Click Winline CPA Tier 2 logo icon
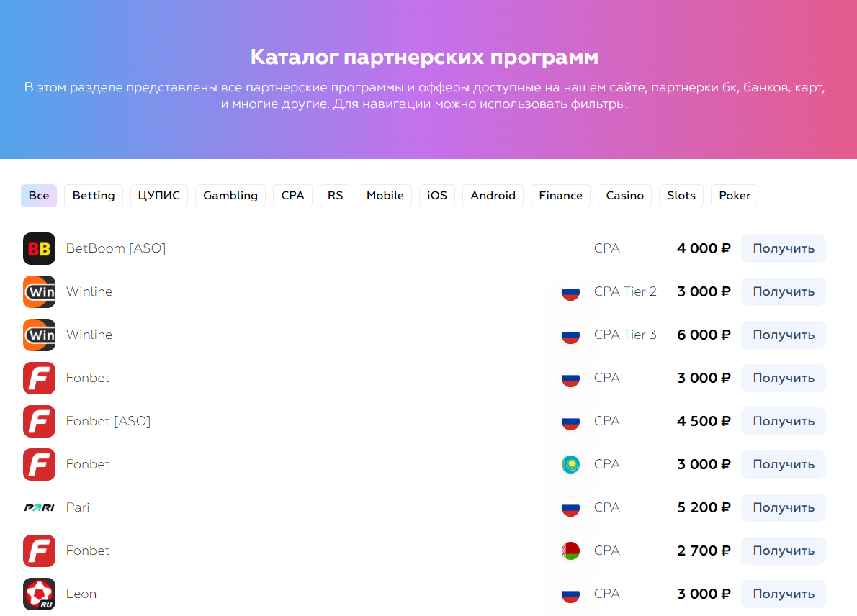857x616 pixels. [x=39, y=291]
